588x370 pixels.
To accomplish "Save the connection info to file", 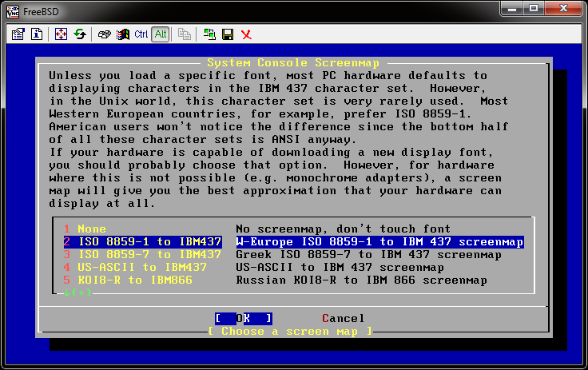I will pyautogui.click(x=228, y=34).
